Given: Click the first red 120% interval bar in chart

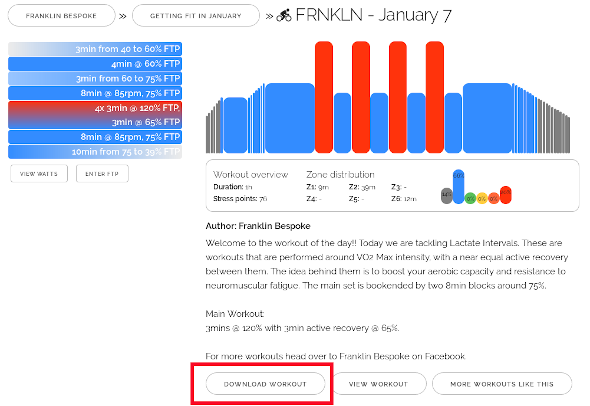Looking at the screenshot, I should click(324, 97).
